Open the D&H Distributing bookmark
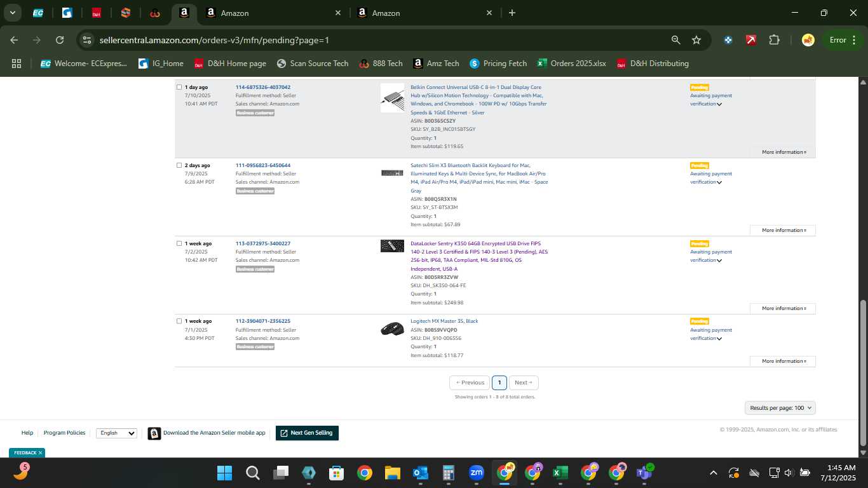 click(x=653, y=64)
